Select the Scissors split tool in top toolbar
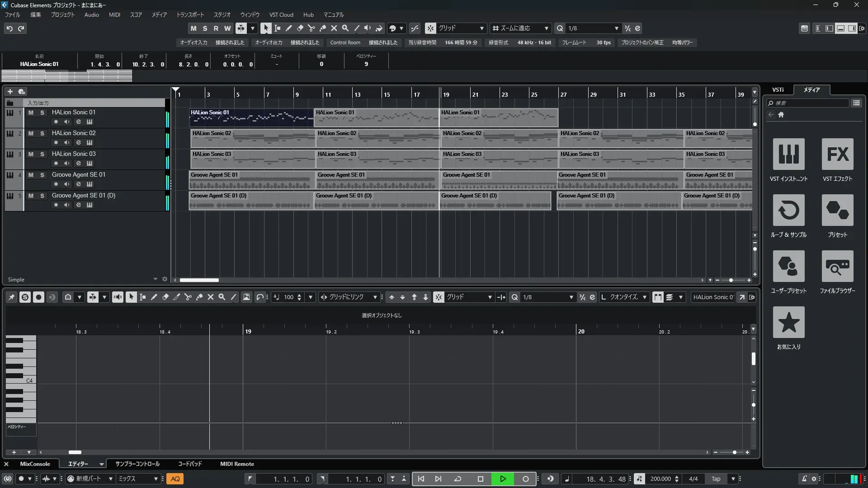This screenshot has height=488, width=868. (311, 28)
